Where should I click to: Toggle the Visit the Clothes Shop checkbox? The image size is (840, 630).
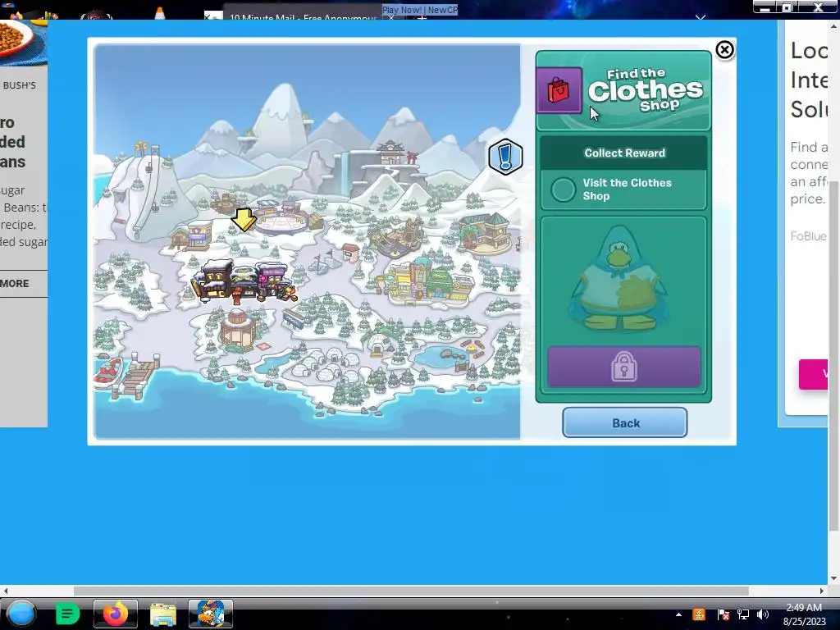[563, 189]
